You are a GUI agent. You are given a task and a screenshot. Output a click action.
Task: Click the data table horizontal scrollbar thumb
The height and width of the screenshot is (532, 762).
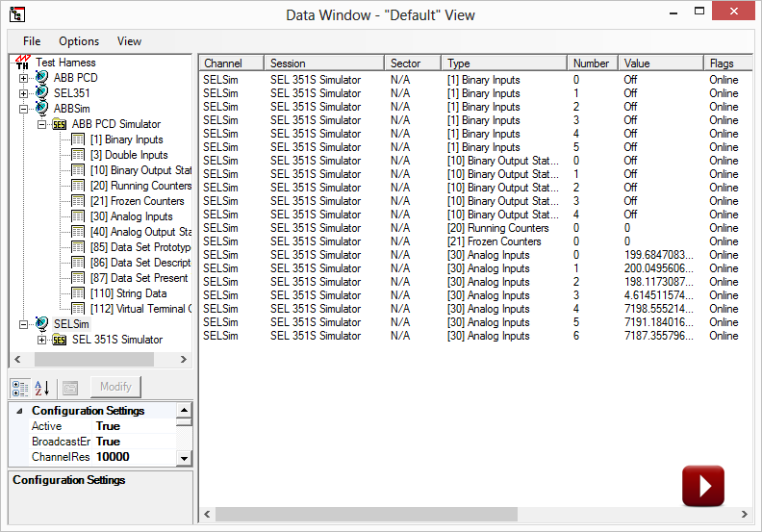click(x=367, y=514)
